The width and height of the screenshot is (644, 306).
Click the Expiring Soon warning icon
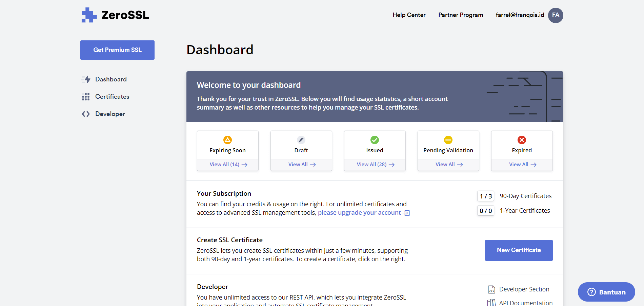pos(228,140)
